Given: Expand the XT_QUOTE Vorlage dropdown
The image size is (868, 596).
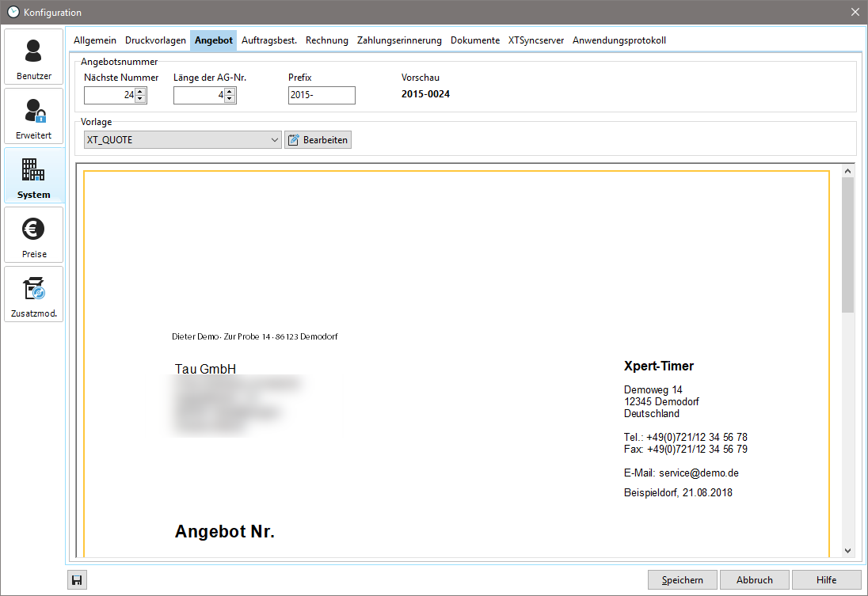Looking at the screenshot, I should [x=275, y=140].
